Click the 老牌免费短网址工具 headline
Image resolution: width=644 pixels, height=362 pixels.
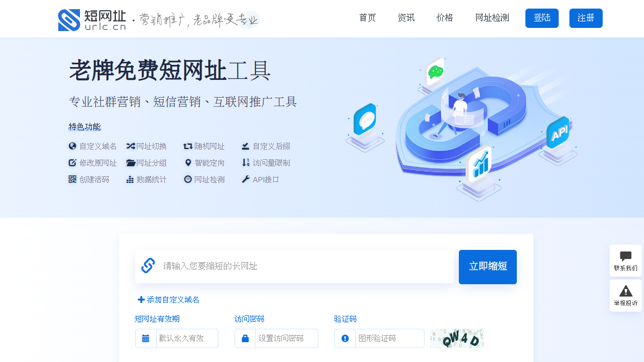click(x=170, y=71)
